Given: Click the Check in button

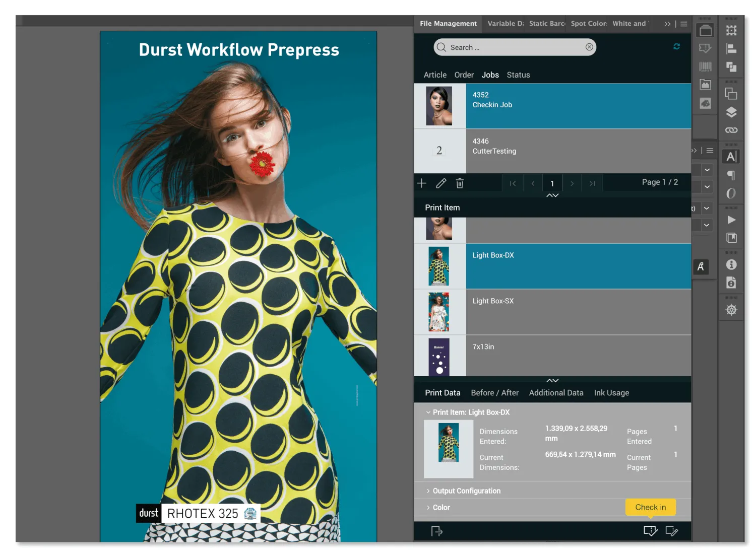Looking at the screenshot, I should click(x=650, y=507).
